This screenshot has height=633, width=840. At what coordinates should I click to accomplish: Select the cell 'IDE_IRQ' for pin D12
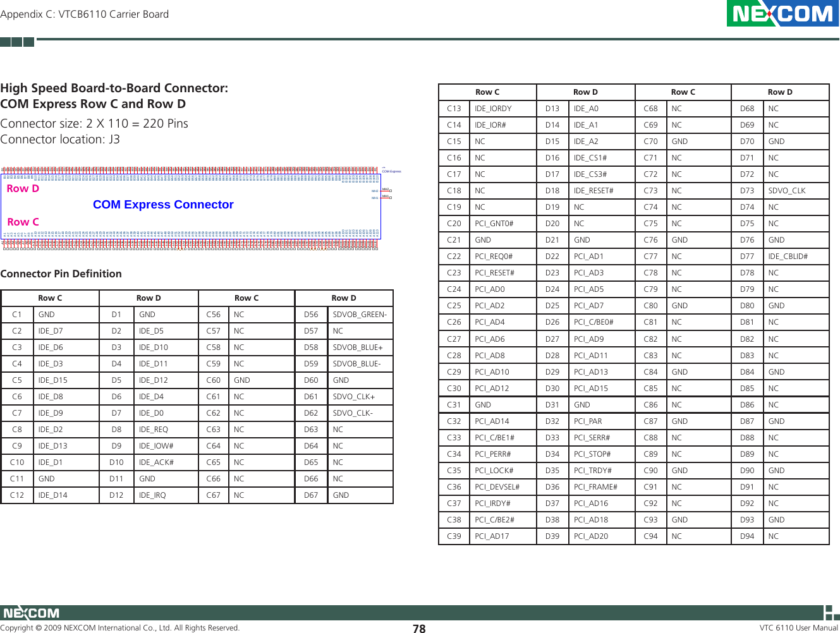point(166,495)
